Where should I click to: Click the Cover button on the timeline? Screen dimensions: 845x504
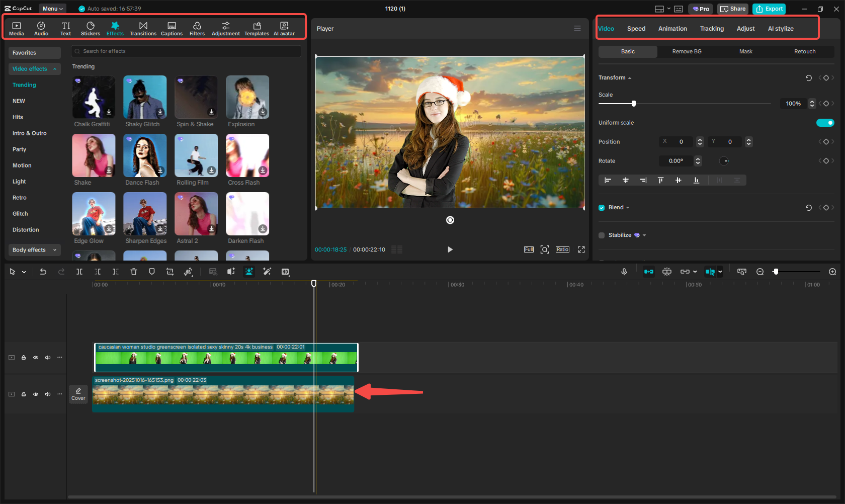tap(78, 394)
